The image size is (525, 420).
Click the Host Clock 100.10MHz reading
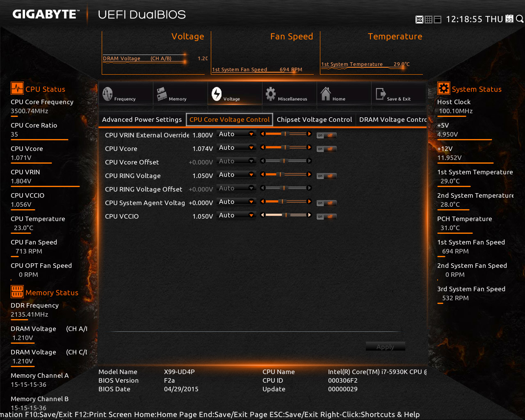tap(456, 111)
